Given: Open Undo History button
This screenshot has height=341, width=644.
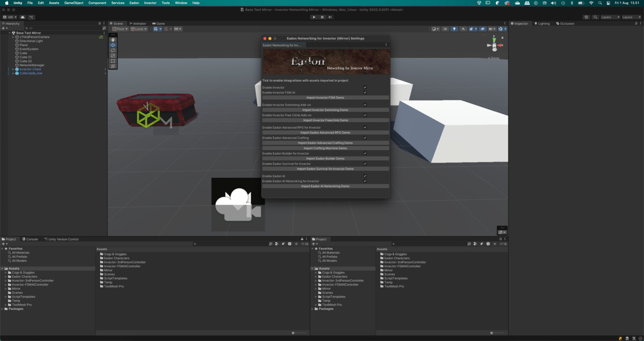Looking at the screenshot, I should pos(587,17).
